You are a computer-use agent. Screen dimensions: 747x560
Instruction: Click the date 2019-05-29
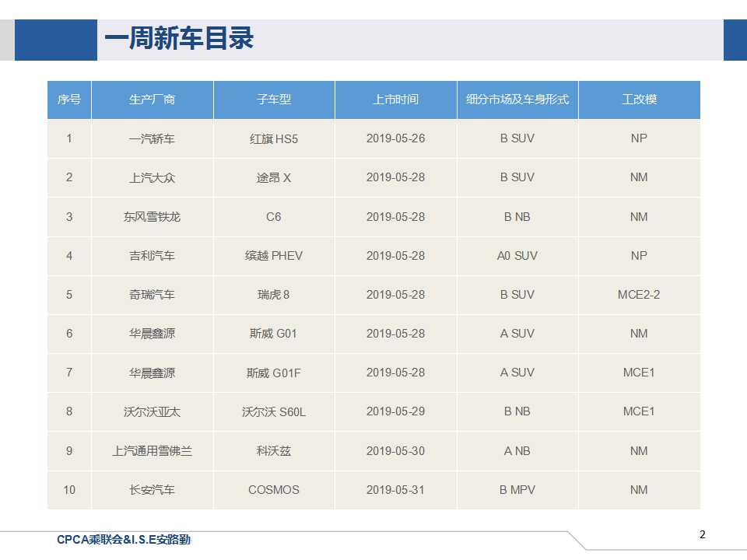point(396,411)
